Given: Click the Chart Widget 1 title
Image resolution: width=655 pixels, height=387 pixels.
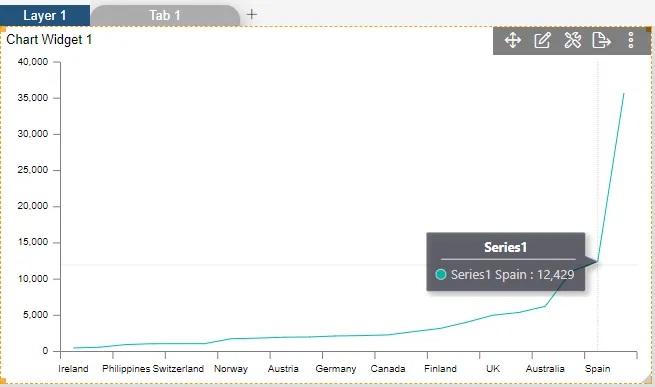Looking at the screenshot, I should coord(49,39).
